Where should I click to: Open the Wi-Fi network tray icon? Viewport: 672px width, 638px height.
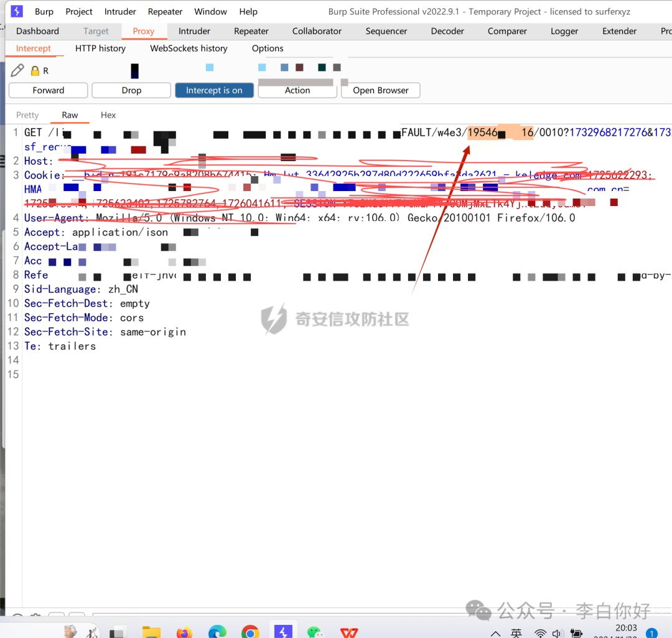(x=541, y=634)
